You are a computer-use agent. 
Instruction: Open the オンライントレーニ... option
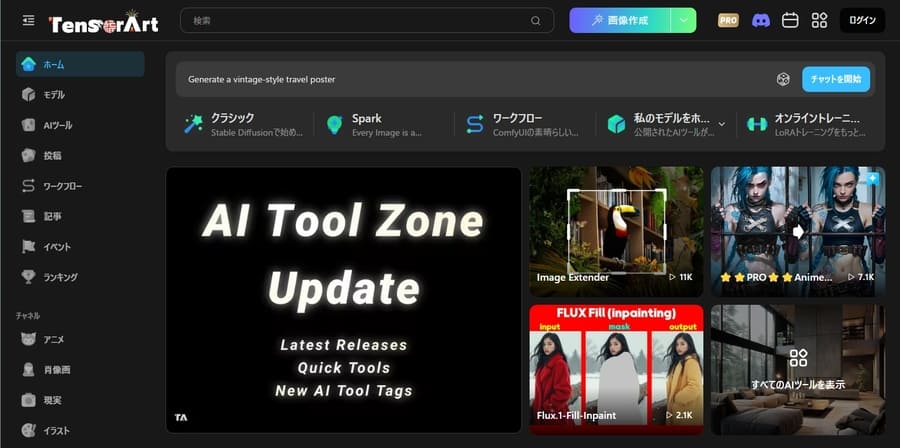point(806,124)
